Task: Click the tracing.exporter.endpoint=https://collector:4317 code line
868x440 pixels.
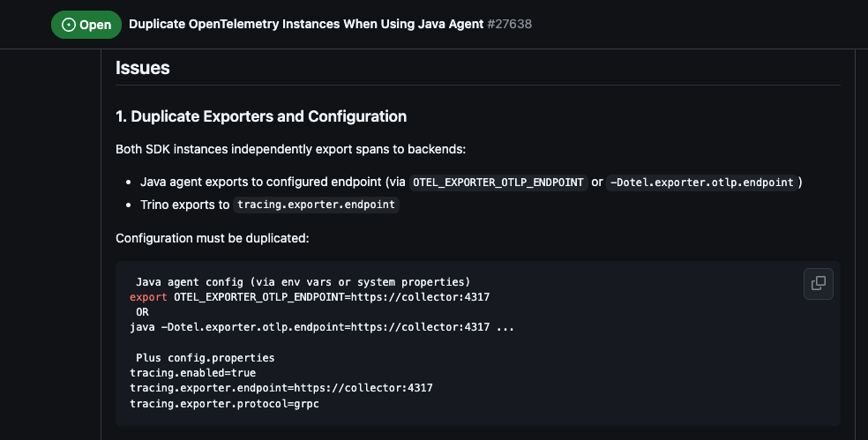Action: tap(281, 388)
